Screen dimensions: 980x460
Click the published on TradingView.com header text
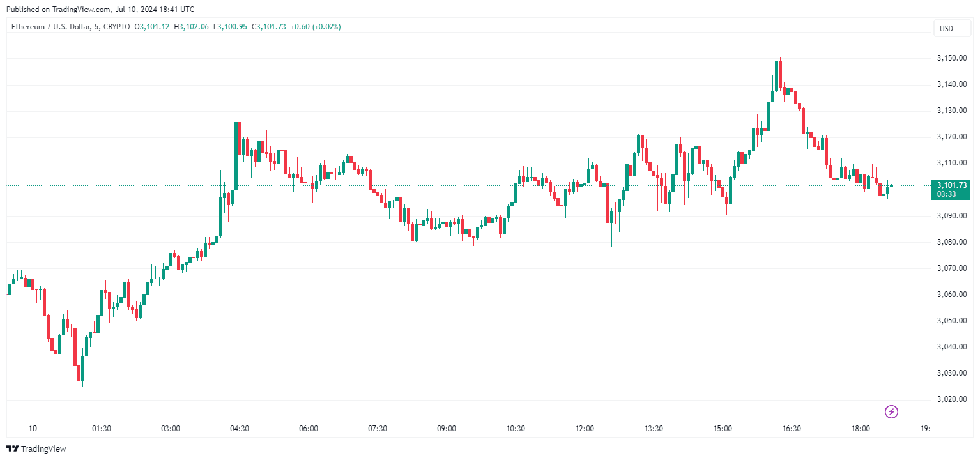[x=100, y=10]
